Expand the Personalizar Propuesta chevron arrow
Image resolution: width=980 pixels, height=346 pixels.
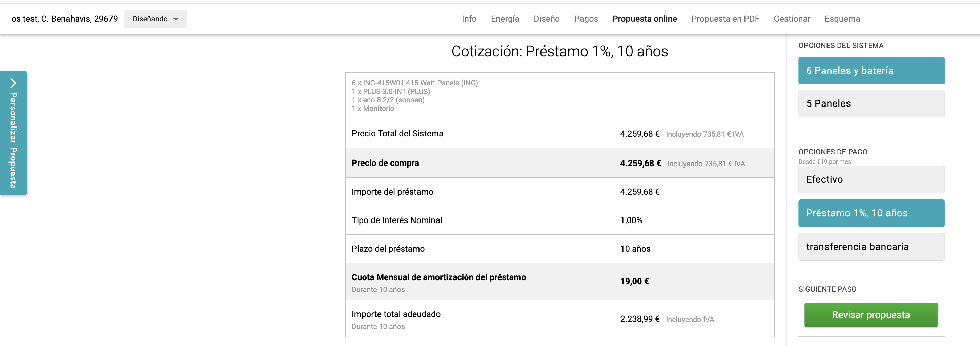coord(13,82)
